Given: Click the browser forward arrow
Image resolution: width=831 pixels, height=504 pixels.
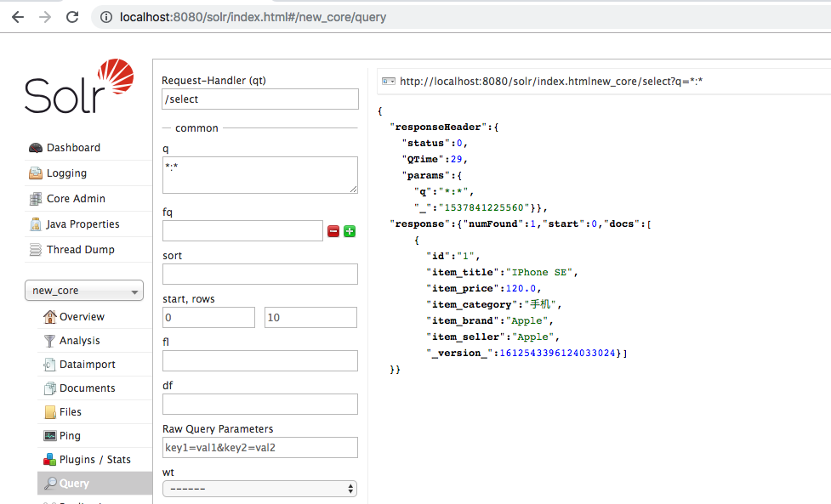Looking at the screenshot, I should [45, 17].
